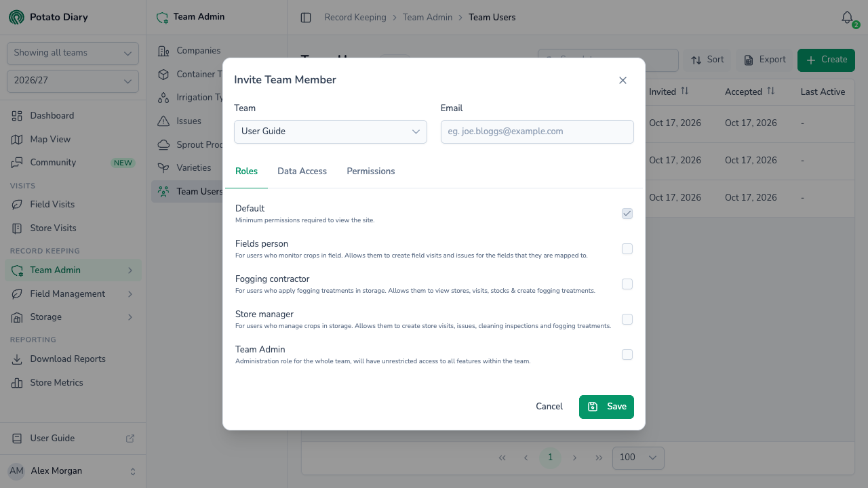Switch to the Permissions tab
The image size is (868, 488).
(x=371, y=171)
